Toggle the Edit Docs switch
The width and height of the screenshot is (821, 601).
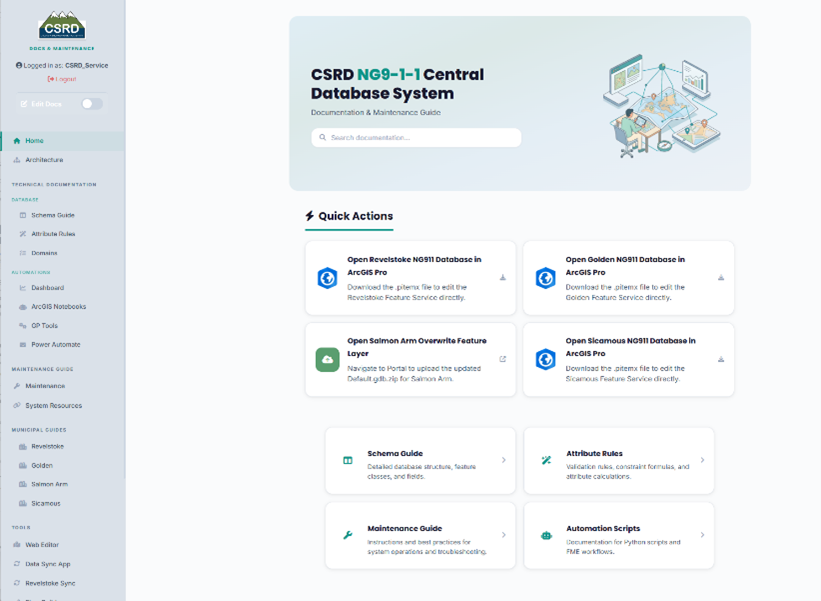point(92,104)
